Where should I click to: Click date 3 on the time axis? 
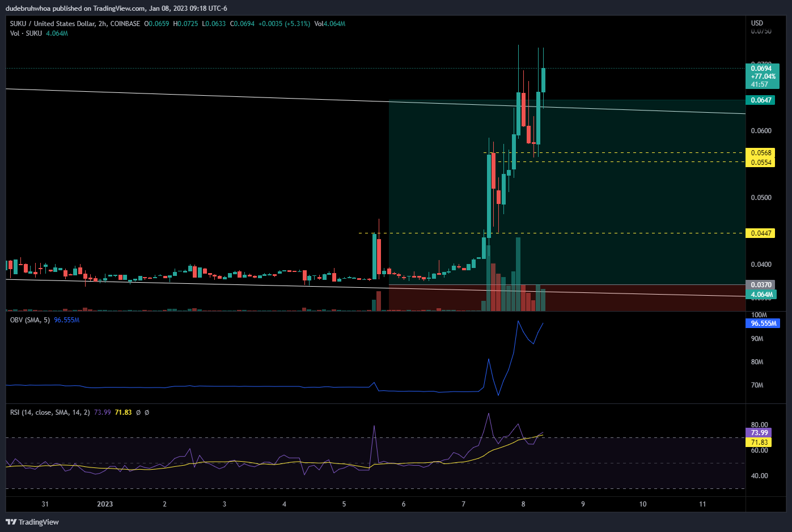[x=225, y=504]
